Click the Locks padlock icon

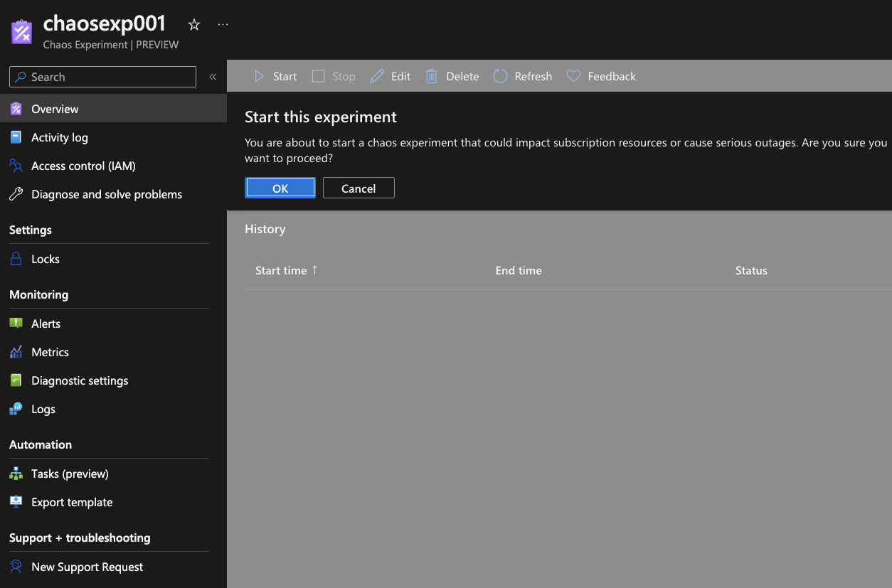[16, 259]
